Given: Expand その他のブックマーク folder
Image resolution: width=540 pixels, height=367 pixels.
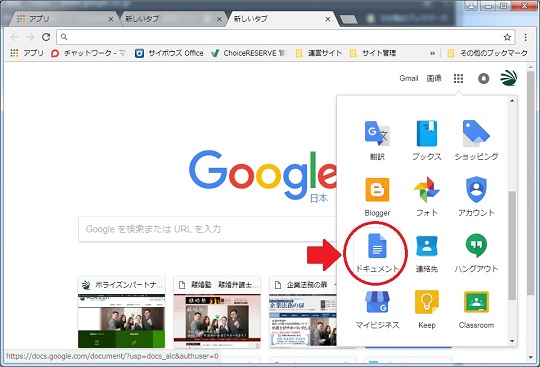Looking at the screenshot, I should tap(487, 53).
